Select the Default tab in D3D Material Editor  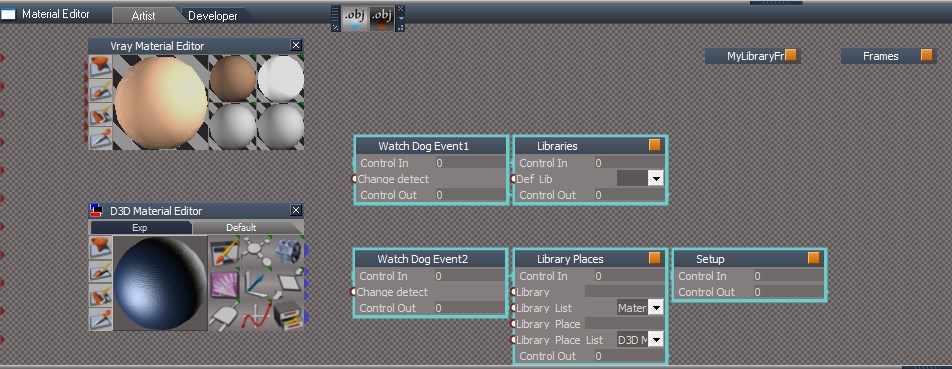tap(241, 228)
